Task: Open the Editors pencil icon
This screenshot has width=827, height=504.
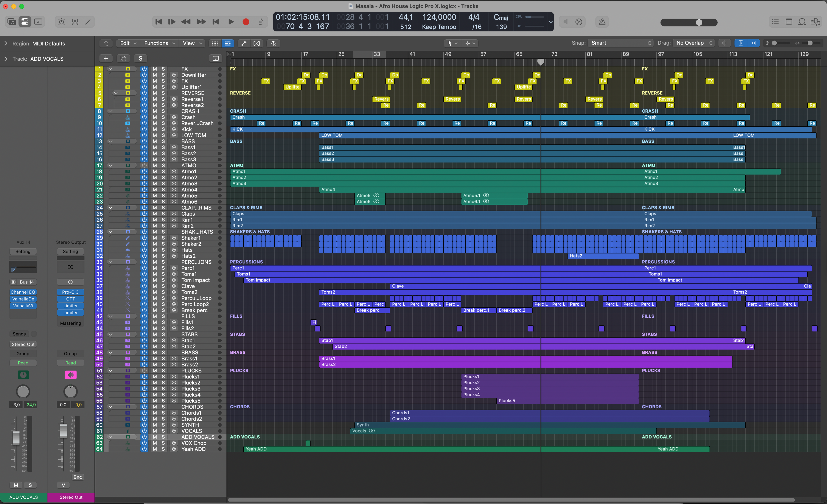Action: click(88, 22)
